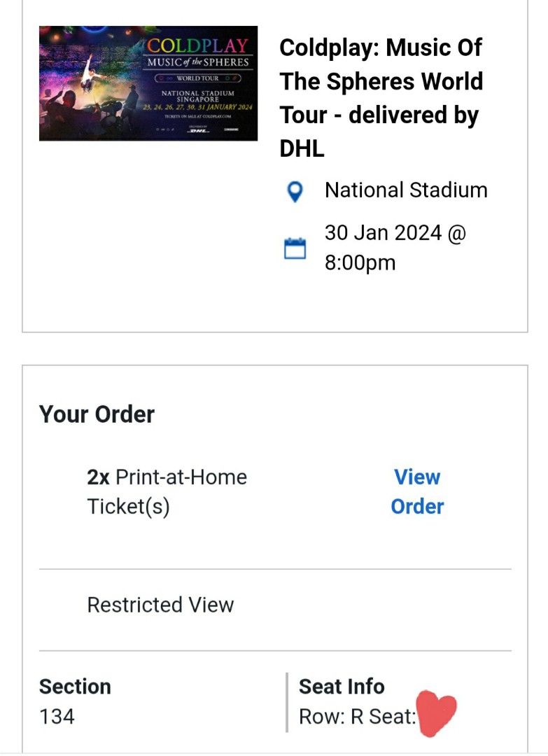This screenshot has width=548, height=756.
Task: Click the COLDPLAY logo text on the poster
Action: (197, 47)
